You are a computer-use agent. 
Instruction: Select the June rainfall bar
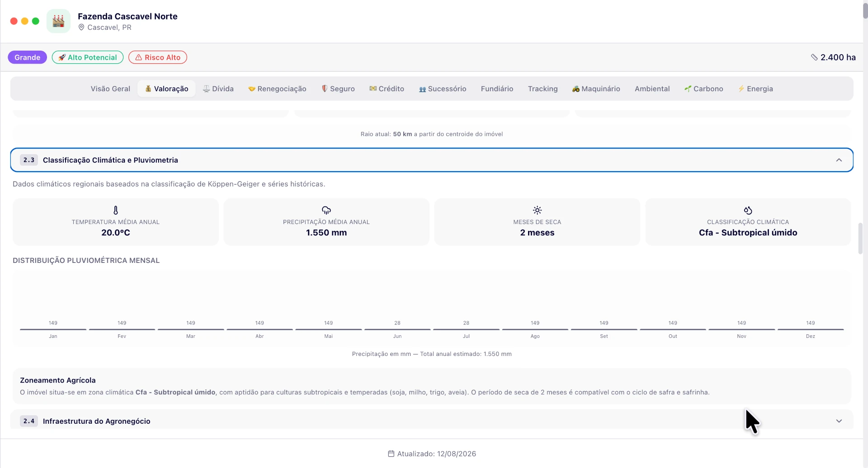(x=397, y=329)
